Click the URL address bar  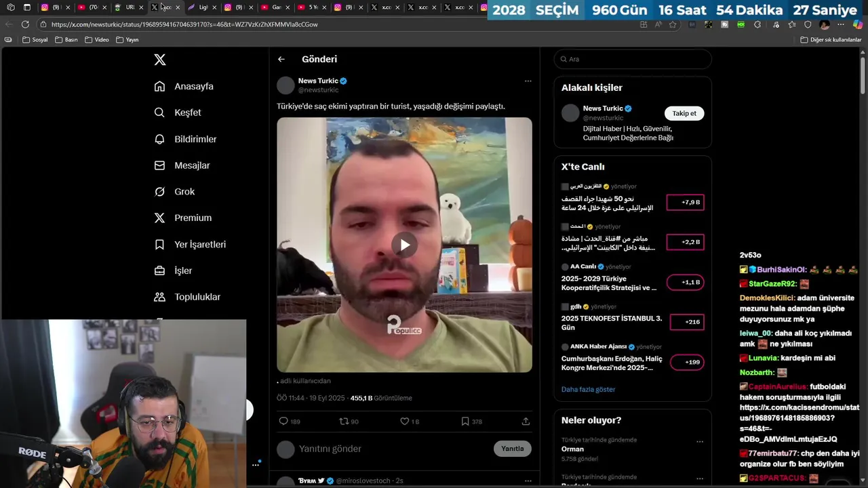click(x=339, y=24)
